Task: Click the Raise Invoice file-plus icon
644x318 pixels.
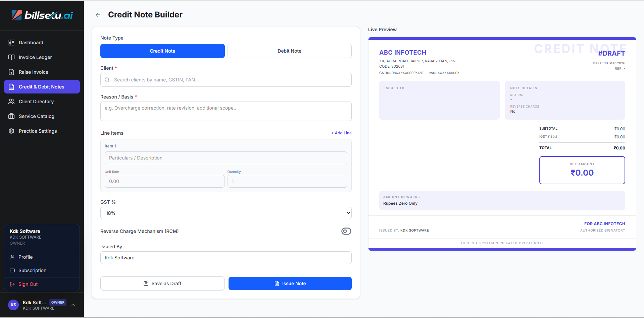Action: pos(11,72)
